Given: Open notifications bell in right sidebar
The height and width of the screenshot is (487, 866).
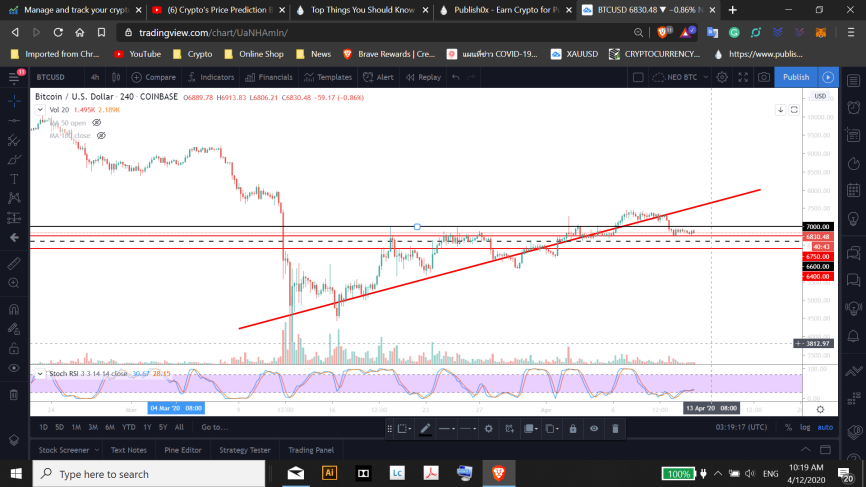Looking at the screenshot, I should pos(853,336).
